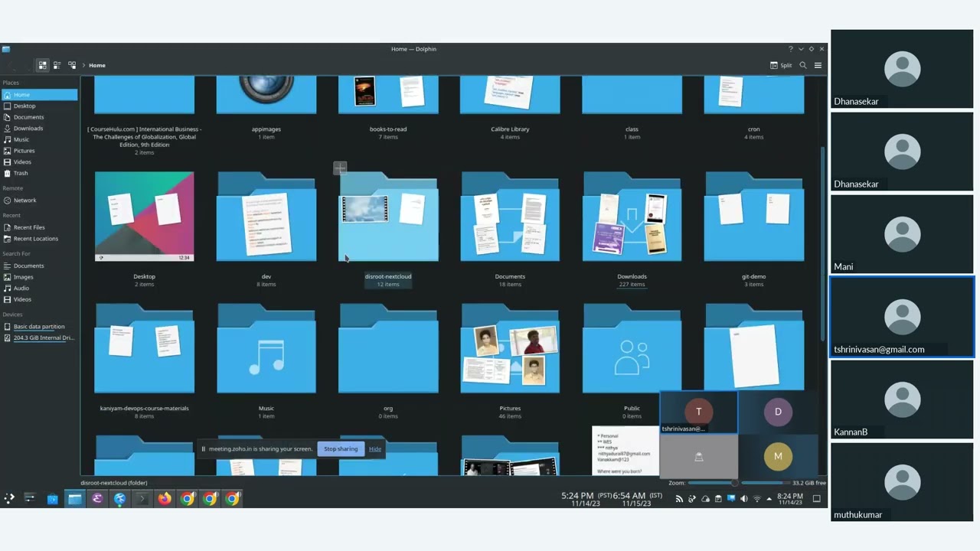The height and width of the screenshot is (551, 980).
Task: Select participant tile muthukumar
Action: [902, 482]
